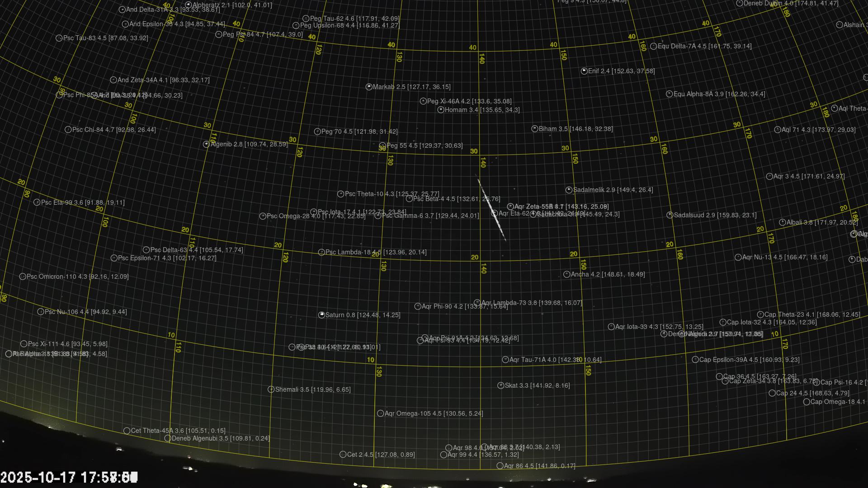Select the Skat star marker circle
868x488 pixels.
pos(501,385)
